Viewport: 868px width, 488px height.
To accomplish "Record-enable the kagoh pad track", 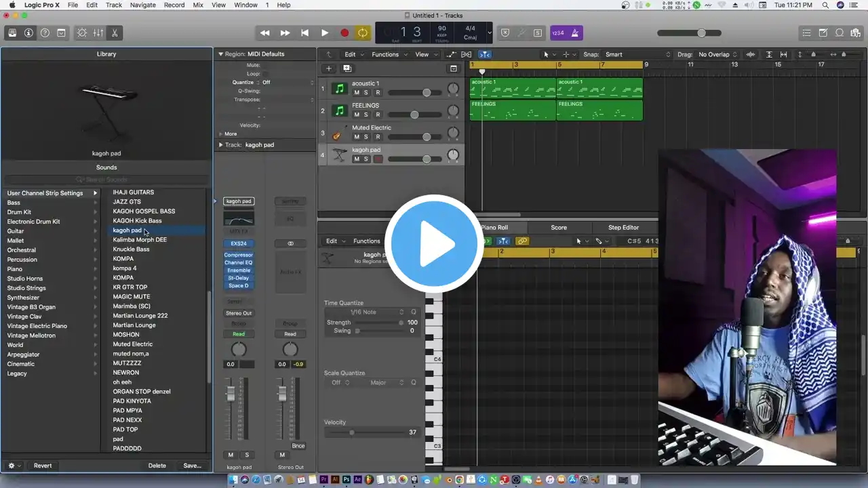I will pos(378,159).
